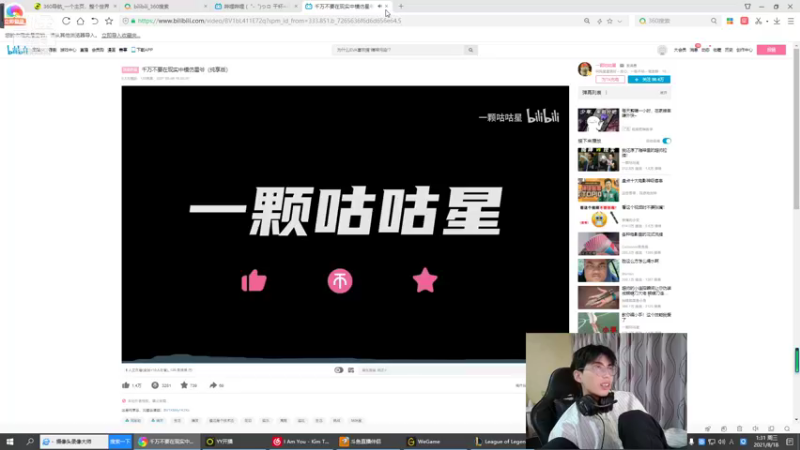
Task: Reload the page with the refresh icon
Action: tap(66, 21)
